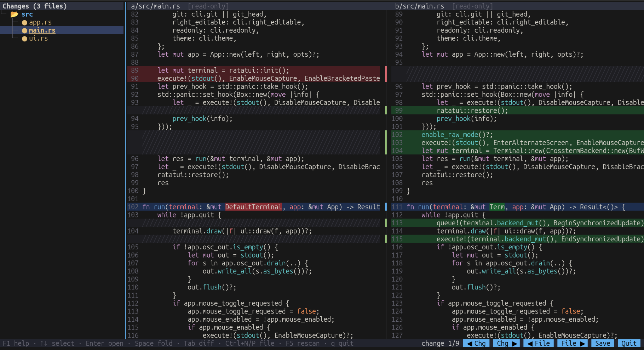Click left pane line 104 'terminal.draw(|f| ui::draw(f, app))?;'
The image size is (644, 350).
click(x=242, y=231)
